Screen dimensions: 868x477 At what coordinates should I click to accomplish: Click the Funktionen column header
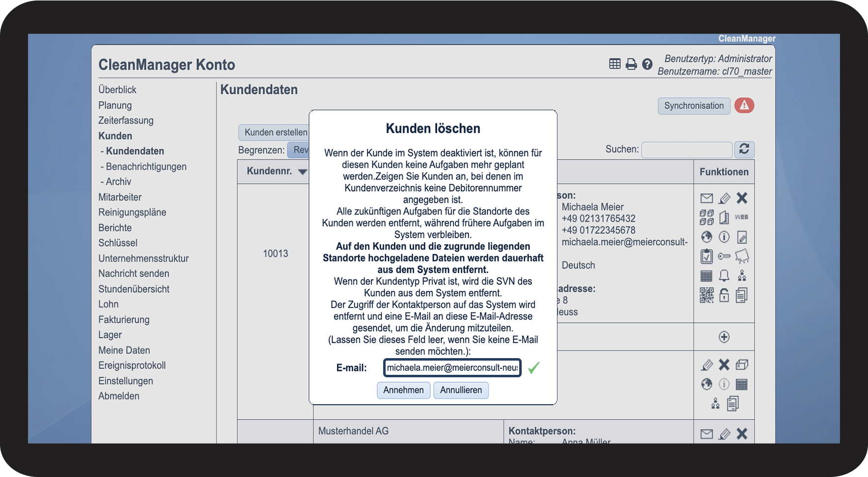click(x=724, y=172)
